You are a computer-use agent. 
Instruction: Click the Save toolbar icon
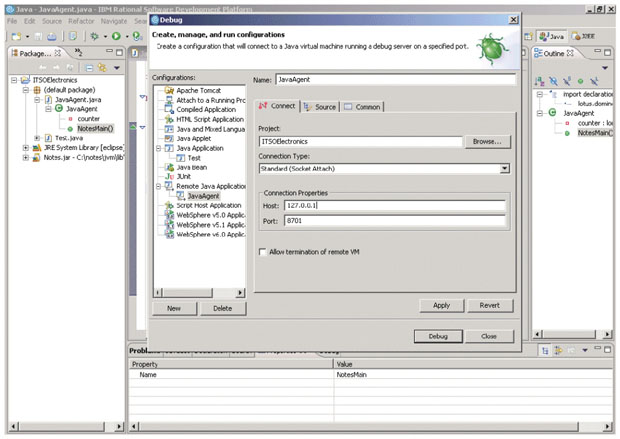[x=38, y=36]
